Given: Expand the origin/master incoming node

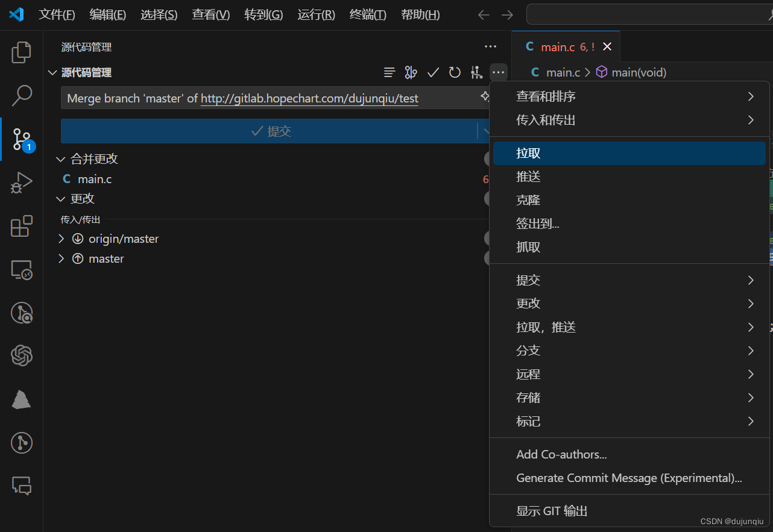Looking at the screenshot, I should [x=60, y=239].
